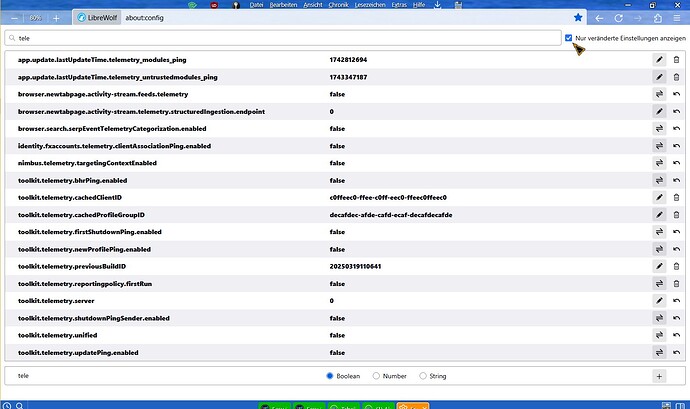Go back to the previous page
690x409 pixels.
click(x=599, y=18)
